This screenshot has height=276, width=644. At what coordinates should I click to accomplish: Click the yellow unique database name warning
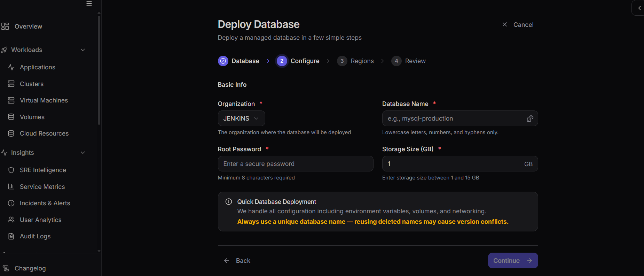pyautogui.click(x=373, y=222)
